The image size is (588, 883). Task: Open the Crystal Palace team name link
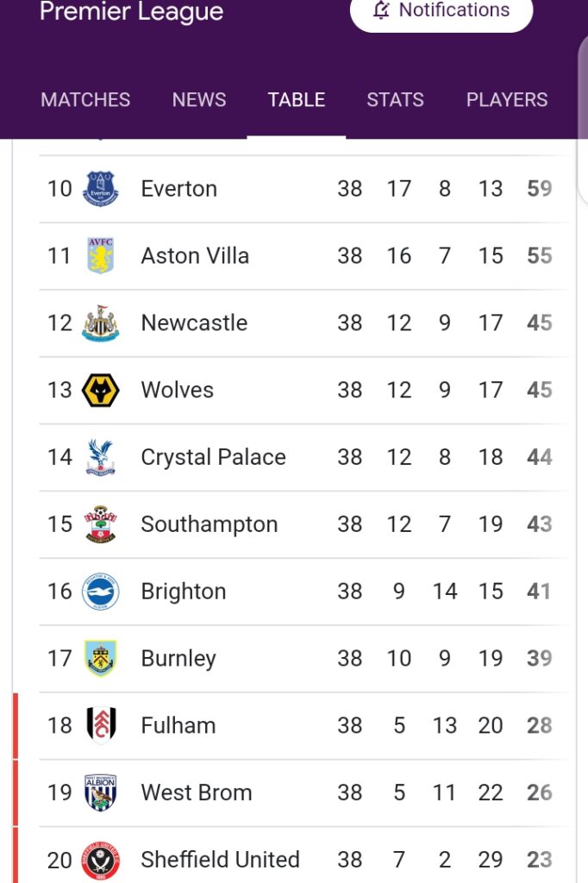point(213,457)
